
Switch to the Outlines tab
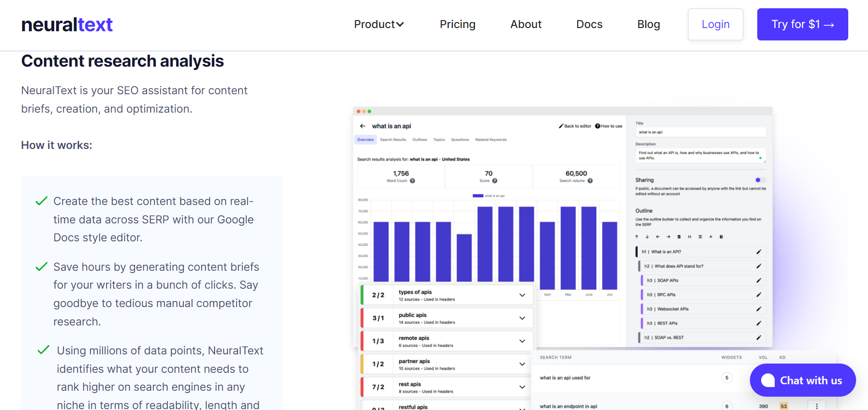420,140
